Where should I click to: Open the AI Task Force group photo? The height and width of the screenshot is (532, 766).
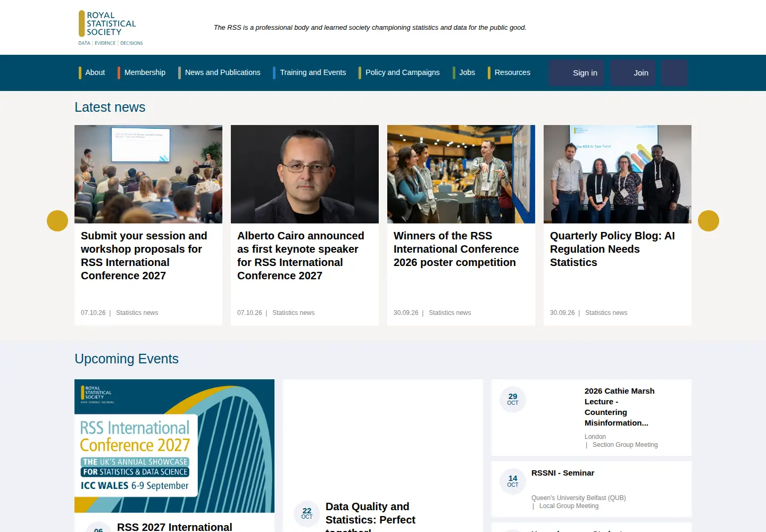(618, 174)
